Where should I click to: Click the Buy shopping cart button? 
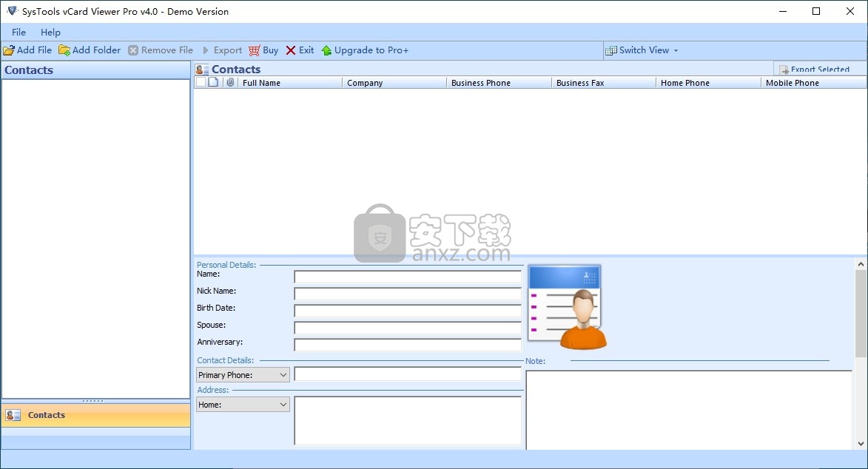pyautogui.click(x=263, y=50)
